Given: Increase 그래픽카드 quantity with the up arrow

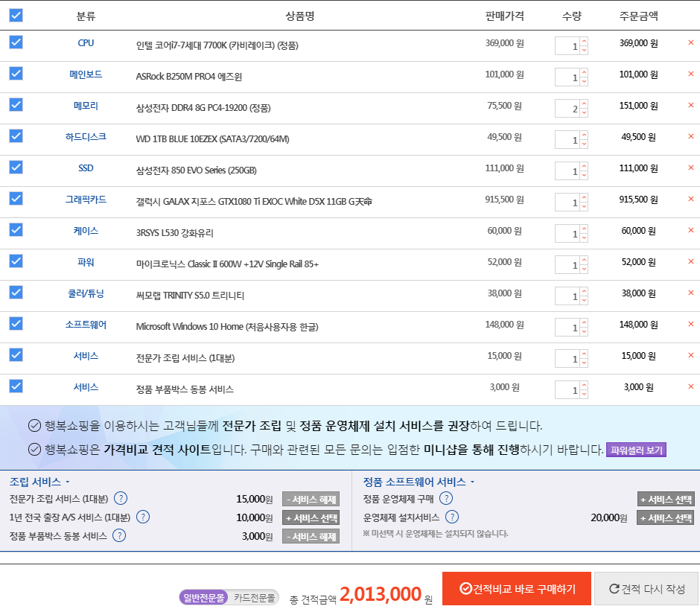Looking at the screenshot, I should [584, 198].
